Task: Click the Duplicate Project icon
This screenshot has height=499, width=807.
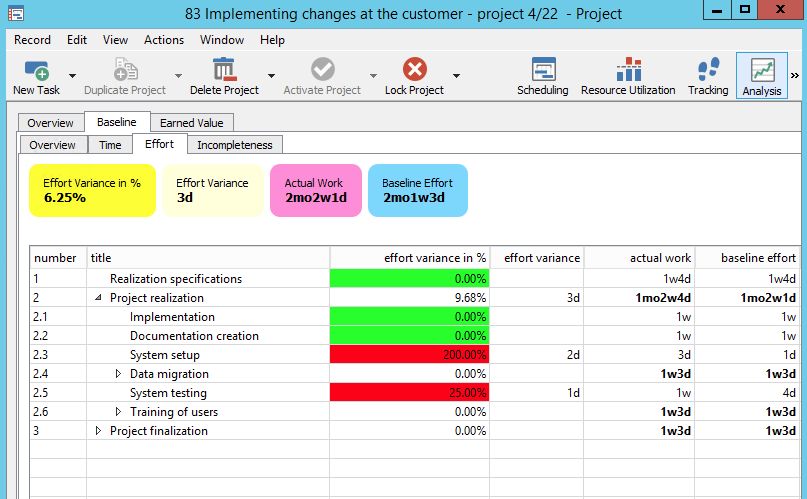Action: point(125,70)
